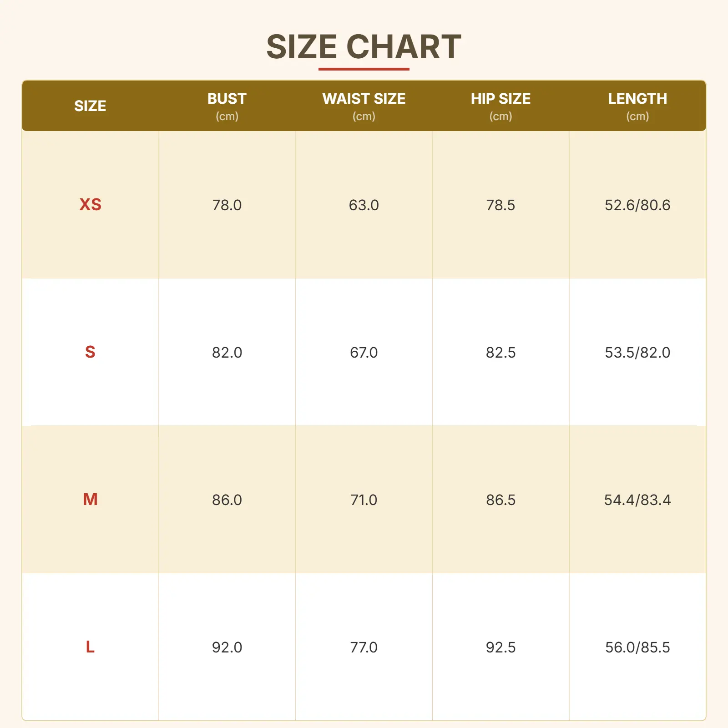Click the M length value 54.4/83.4
728x728 pixels.
tap(637, 500)
